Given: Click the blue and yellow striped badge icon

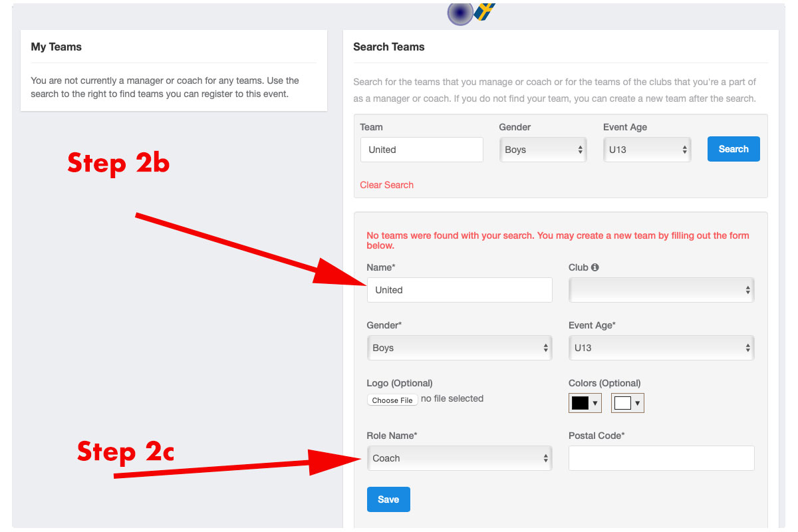Looking at the screenshot, I should [x=485, y=11].
